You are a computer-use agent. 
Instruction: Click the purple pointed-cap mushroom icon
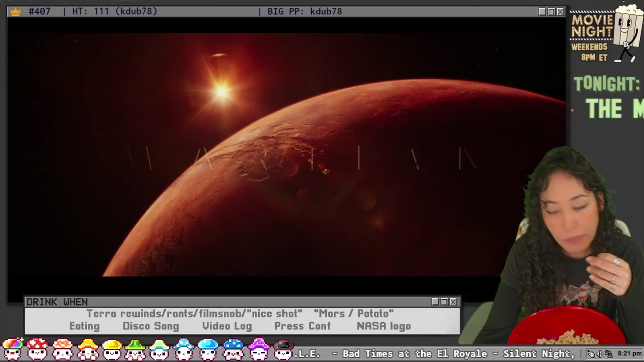(259, 349)
